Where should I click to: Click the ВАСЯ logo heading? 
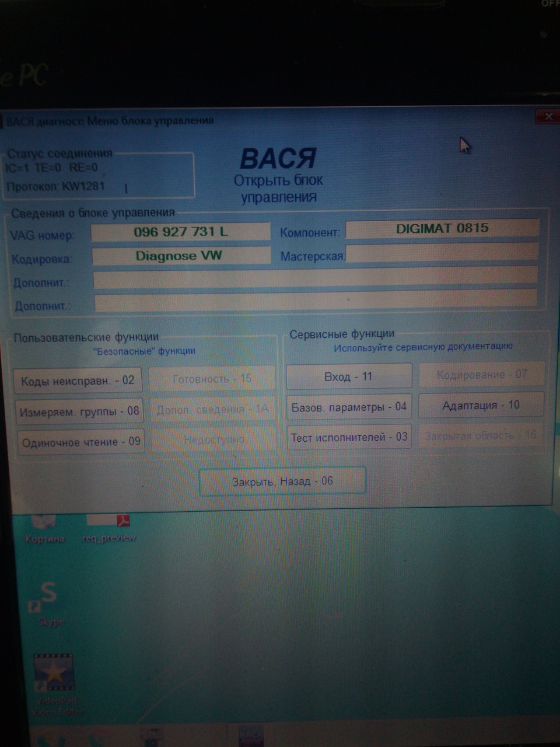278,159
